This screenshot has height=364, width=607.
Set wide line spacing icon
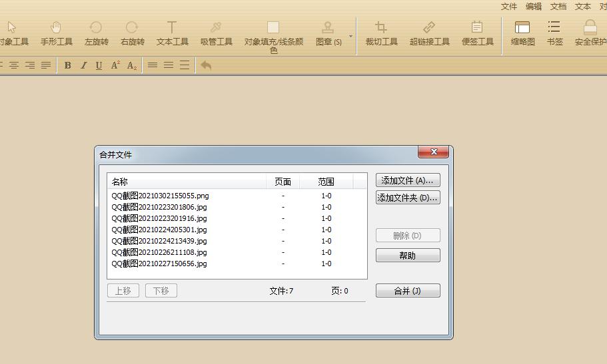(x=185, y=65)
